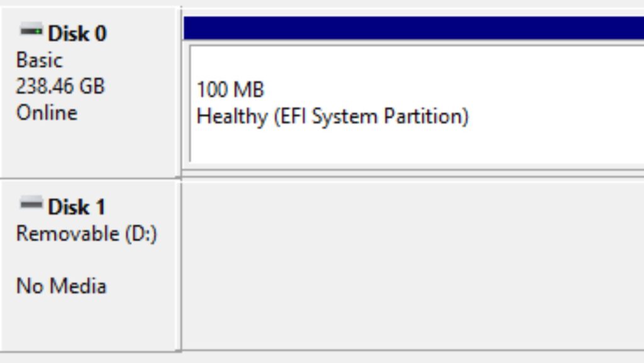Screen dimensions: 644x363
Task: Select the Disk 0 label
Action: coord(77,33)
